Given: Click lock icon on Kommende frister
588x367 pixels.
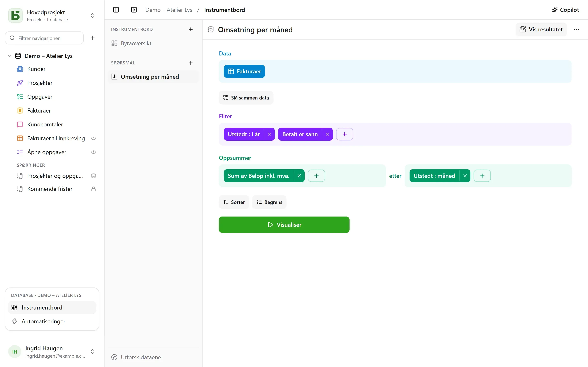Looking at the screenshot, I should tap(93, 189).
